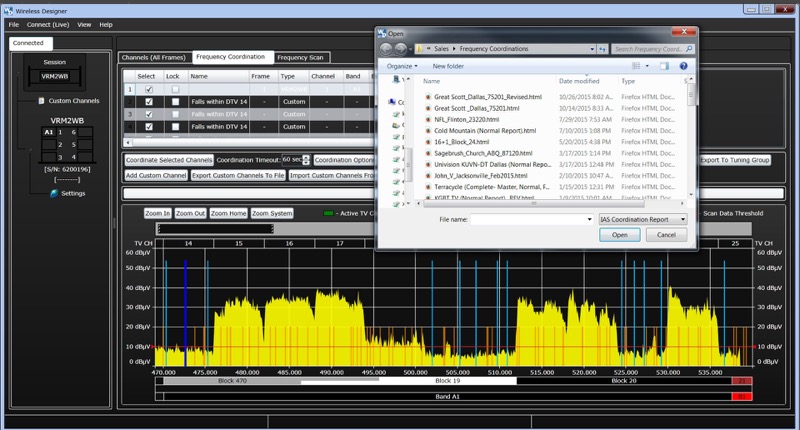Uncheck the Select checkbox in row 3
This screenshot has height=430, width=800.
point(149,114)
